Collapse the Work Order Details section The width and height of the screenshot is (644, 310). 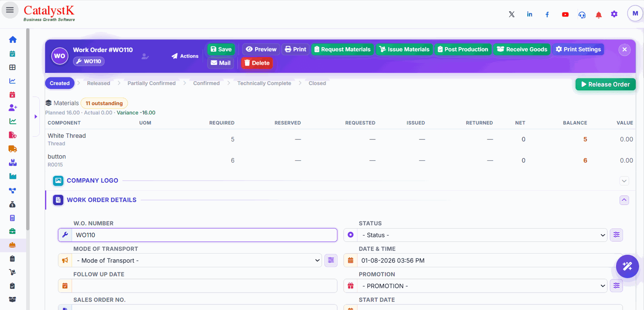[x=624, y=200]
